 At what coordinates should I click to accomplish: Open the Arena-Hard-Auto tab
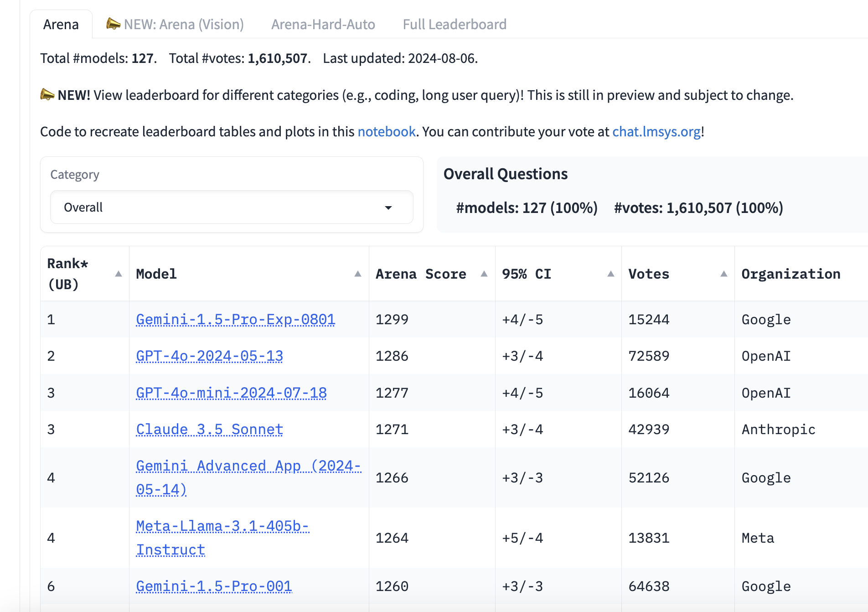pos(323,24)
